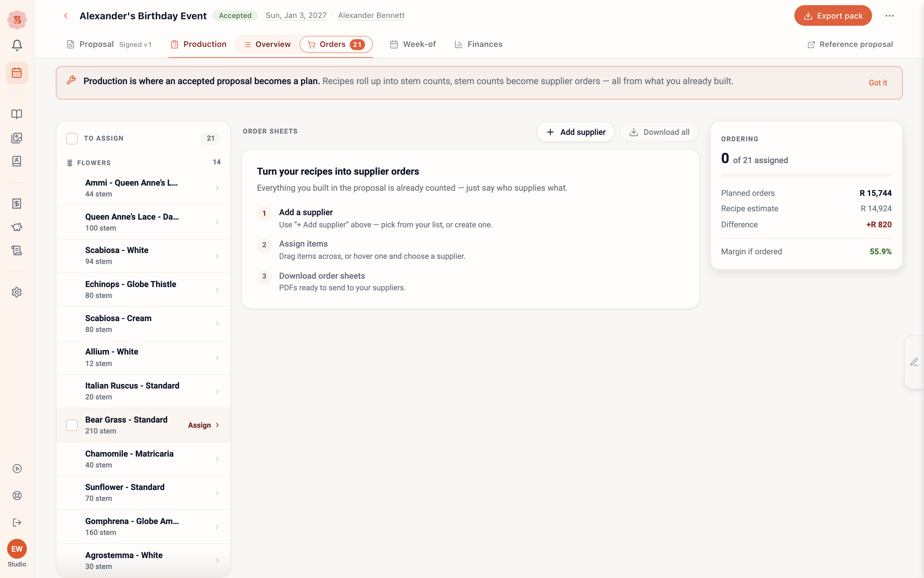Open the contacts book icon in sidebar
924x578 pixels.
(x=17, y=161)
